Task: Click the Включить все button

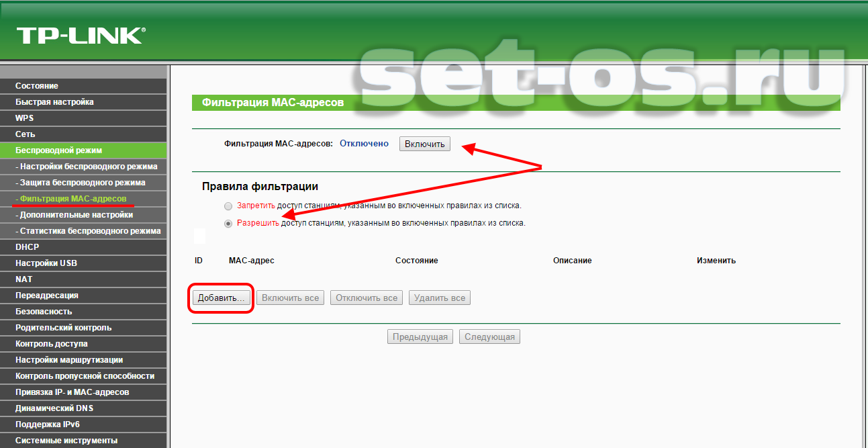Action: point(291,298)
